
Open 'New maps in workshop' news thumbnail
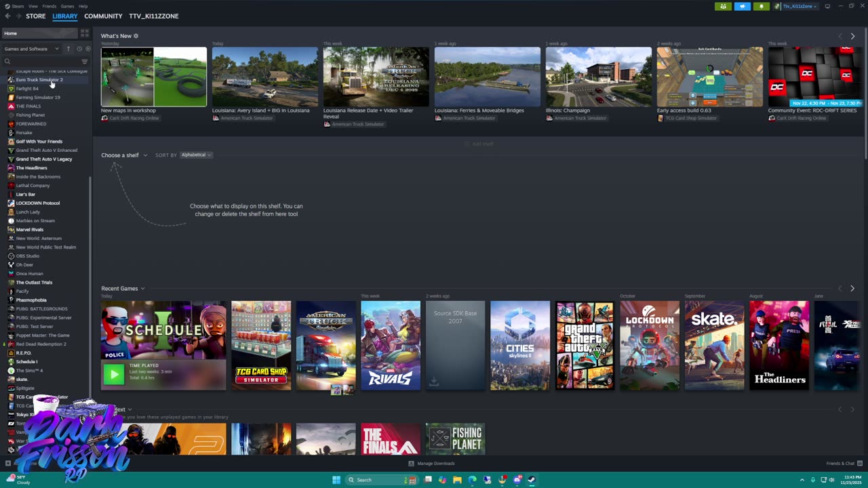(x=154, y=77)
